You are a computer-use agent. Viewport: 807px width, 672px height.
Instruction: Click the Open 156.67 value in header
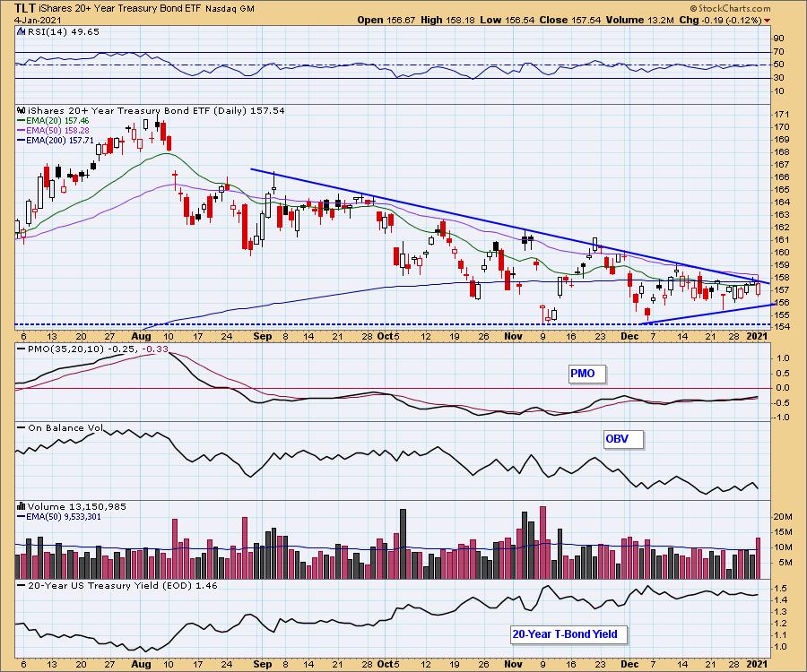386,20
